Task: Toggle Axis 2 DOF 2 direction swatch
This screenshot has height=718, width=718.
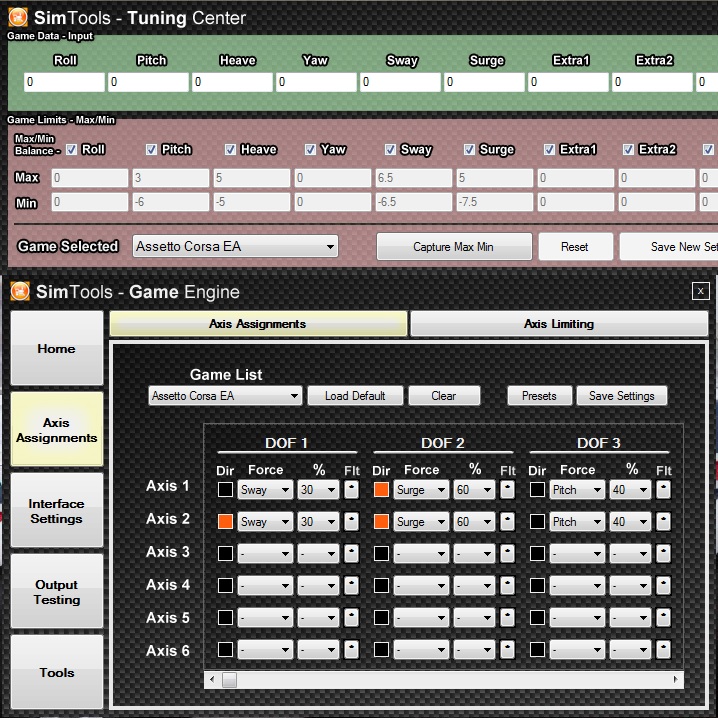Action: 381,522
